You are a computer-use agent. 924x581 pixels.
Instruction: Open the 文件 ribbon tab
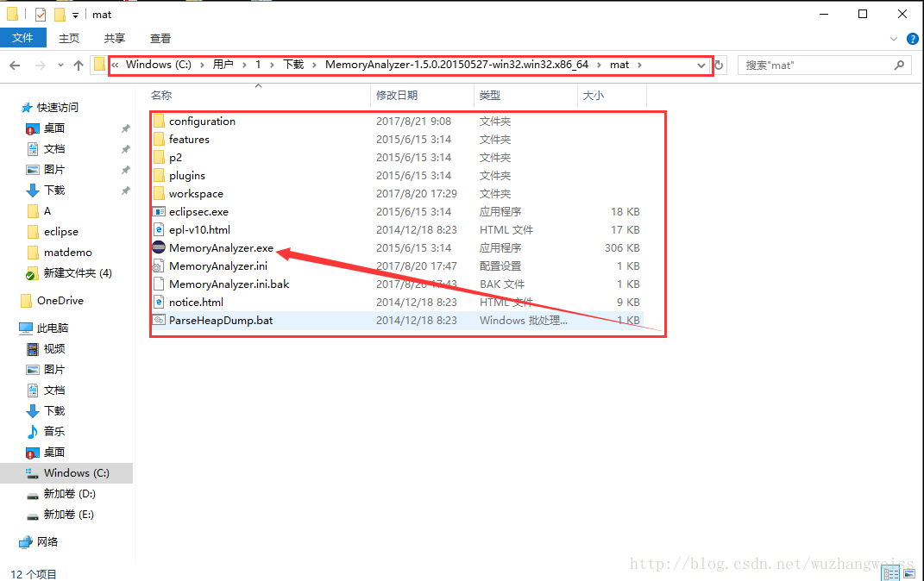pos(23,38)
